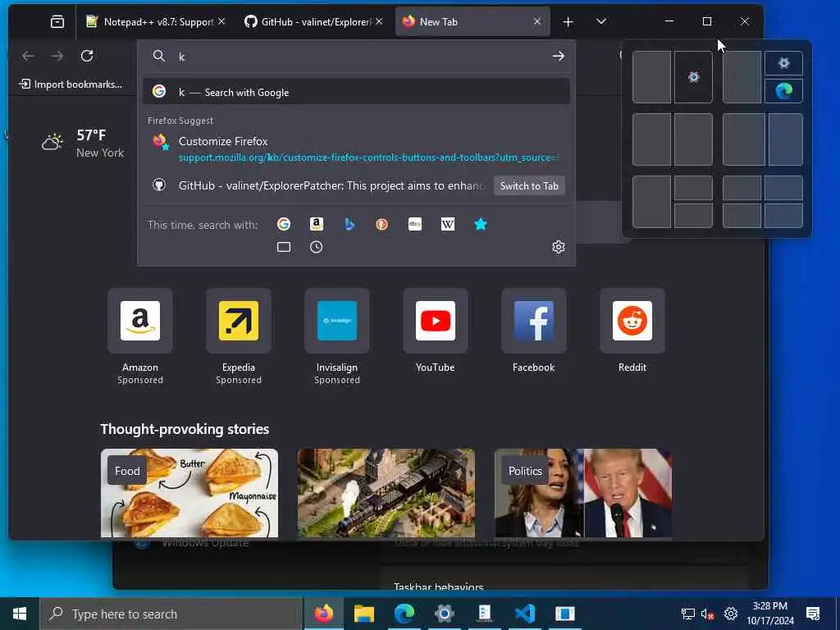The width and height of the screenshot is (840, 630).
Task: Open notification center icon
Action: coord(813,614)
